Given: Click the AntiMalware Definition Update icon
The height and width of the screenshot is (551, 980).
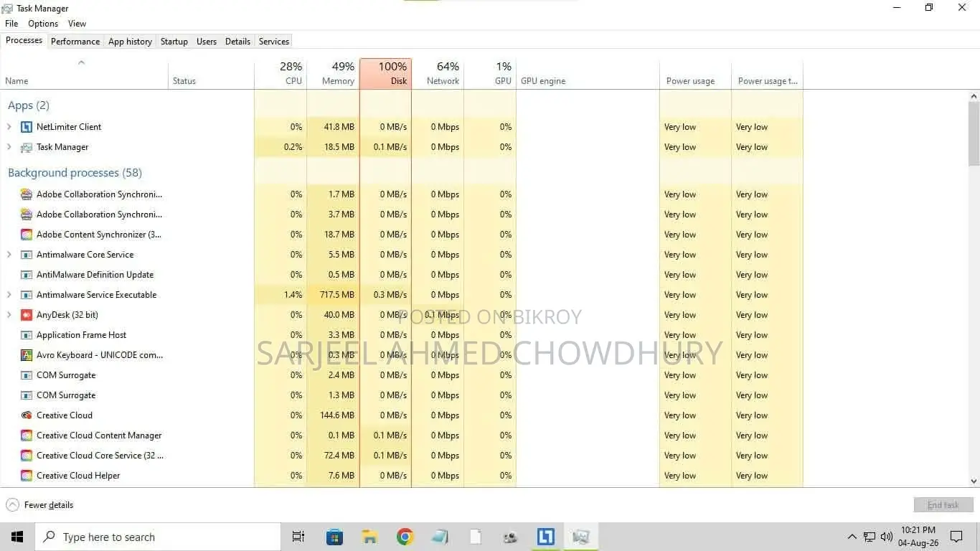Looking at the screenshot, I should click(27, 275).
